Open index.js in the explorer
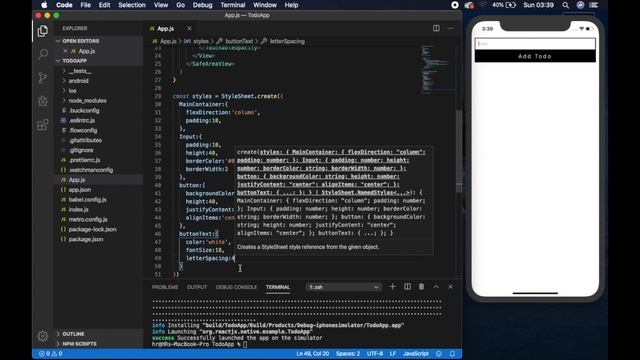Viewport: 640px width, 360px height. [x=78, y=209]
